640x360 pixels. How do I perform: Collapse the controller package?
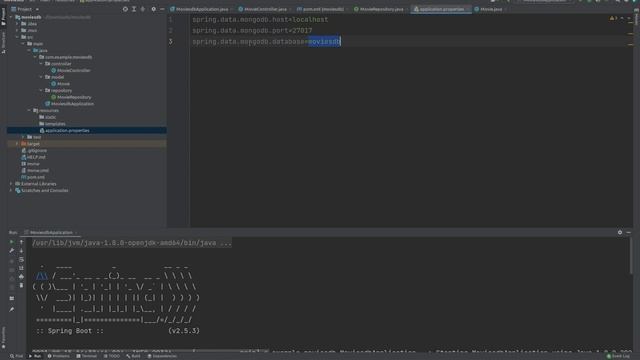point(41,64)
